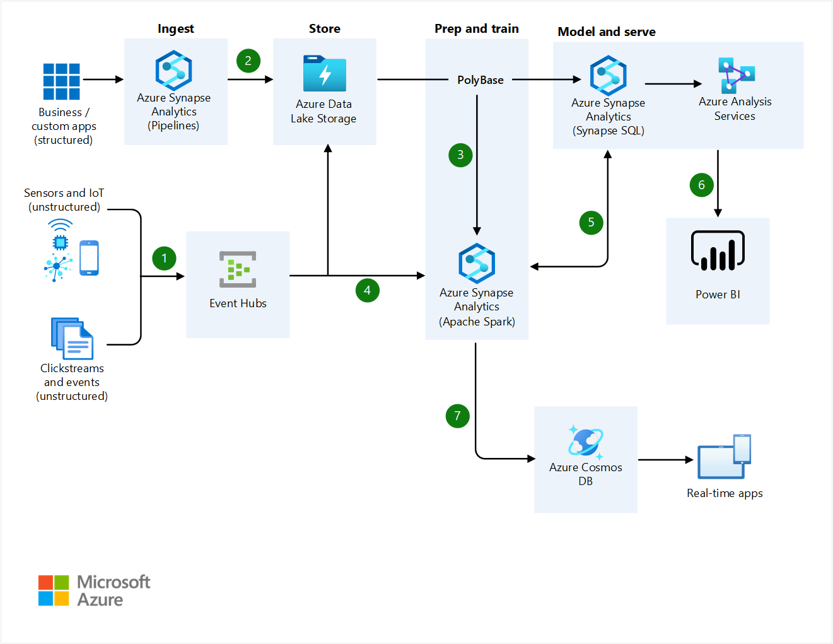Click the Synapse Apache Spark hexagon icon
Image resolution: width=833 pixels, height=644 pixels.
(477, 263)
